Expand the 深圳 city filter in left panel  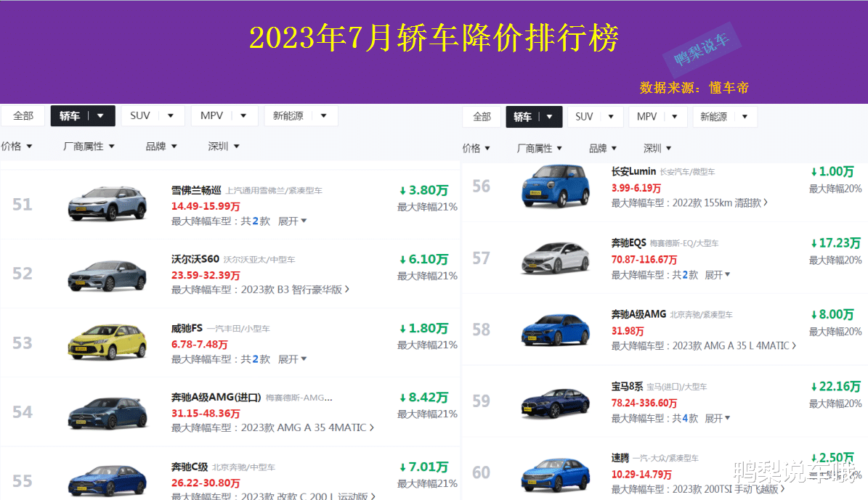(x=224, y=146)
